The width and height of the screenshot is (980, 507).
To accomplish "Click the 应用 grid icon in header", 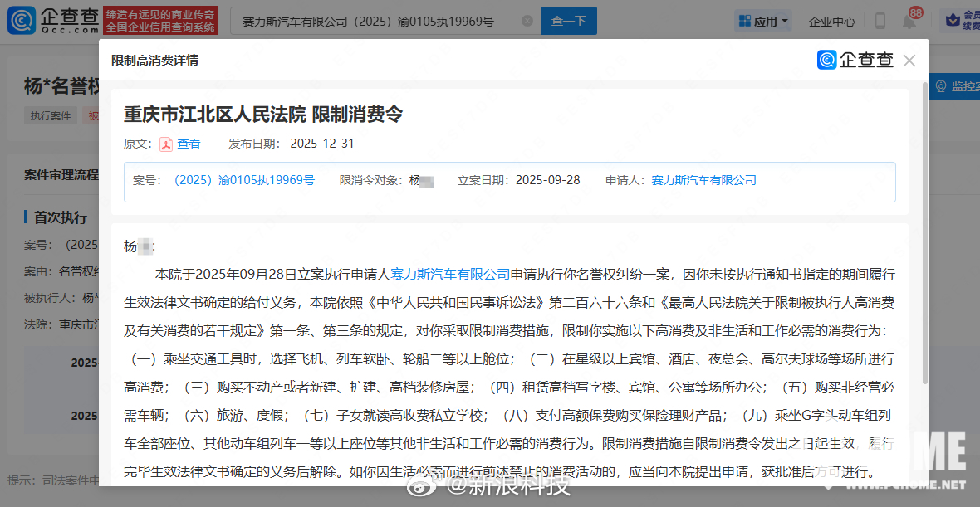I will pos(744,22).
